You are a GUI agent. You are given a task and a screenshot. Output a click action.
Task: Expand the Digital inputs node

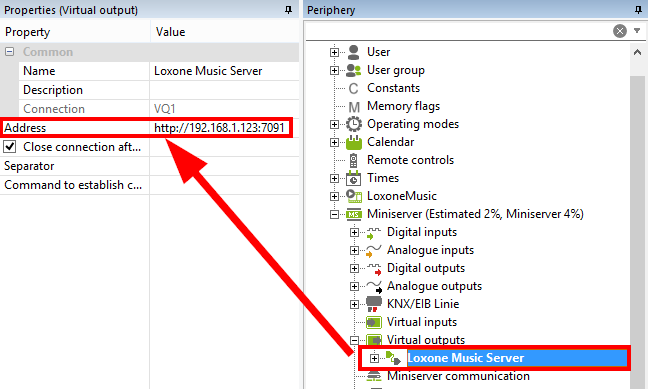(x=354, y=233)
